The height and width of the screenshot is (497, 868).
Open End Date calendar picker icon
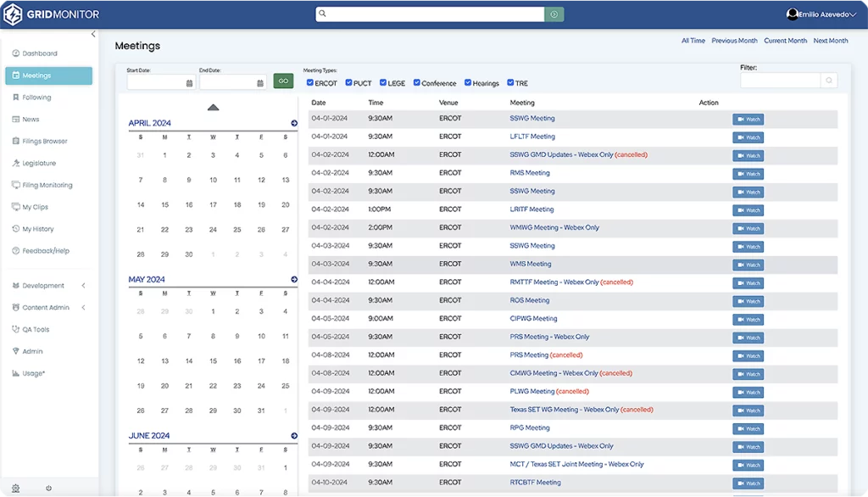coord(260,83)
